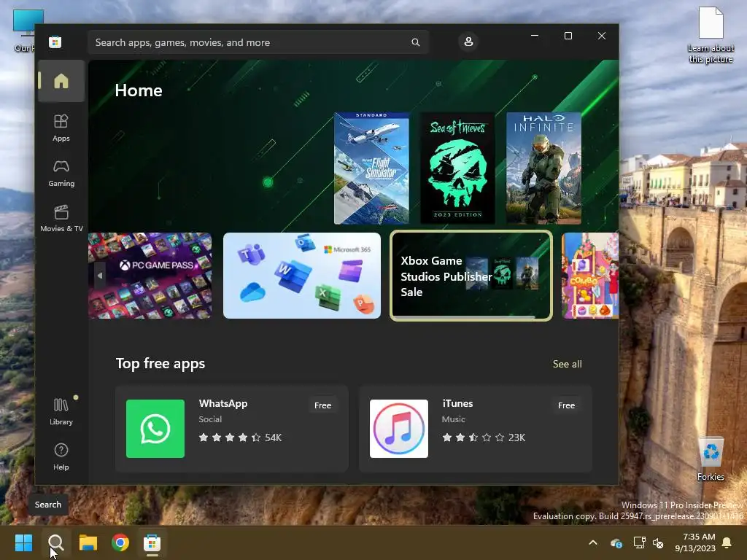Image resolution: width=747 pixels, height=560 pixels.
Task: Select Learn about this picture desktop icon
Action: click(x=711, y=36)
